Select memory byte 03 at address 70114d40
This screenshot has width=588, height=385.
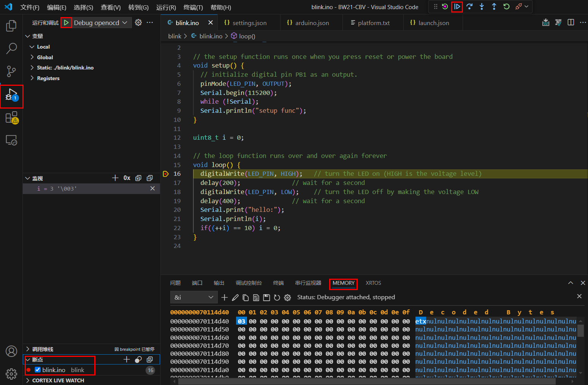tap(241, 321)
